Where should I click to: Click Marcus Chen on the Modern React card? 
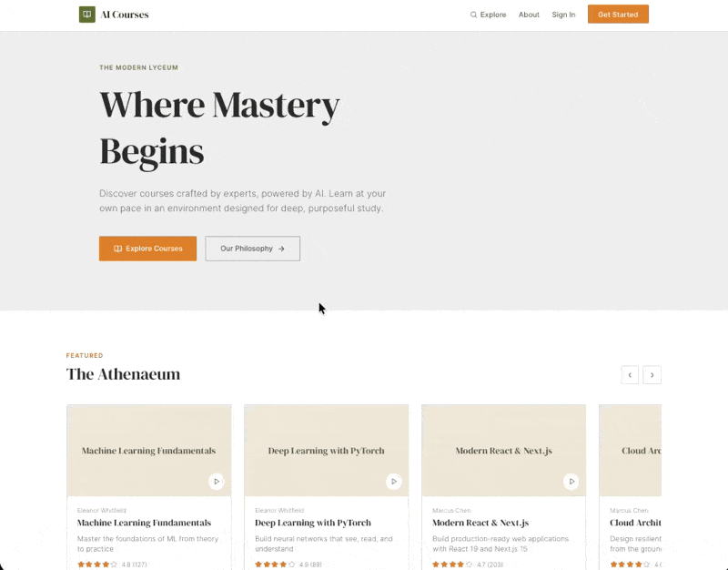451,510
